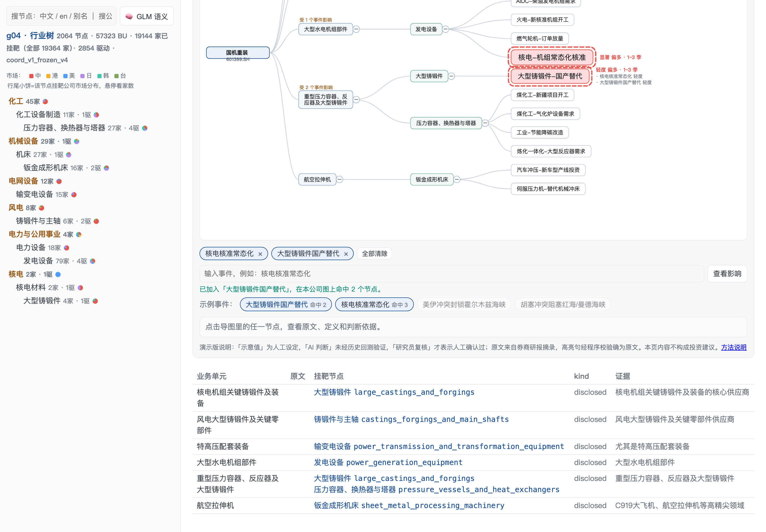Click the blue pie icon beside 核电 2家
This screenshot has height=532, width=766.
tap(58, 274)
